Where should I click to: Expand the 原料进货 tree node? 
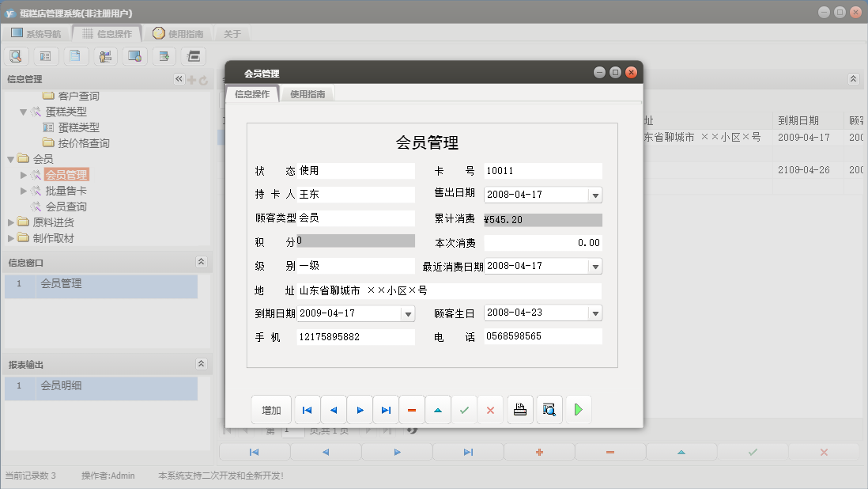11,222
